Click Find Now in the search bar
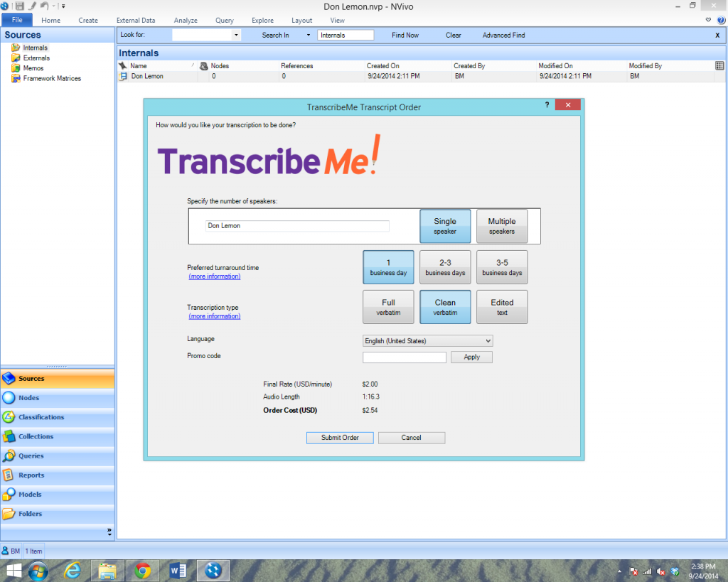Viewport: 728px width, 582px height. click(405, 36)
